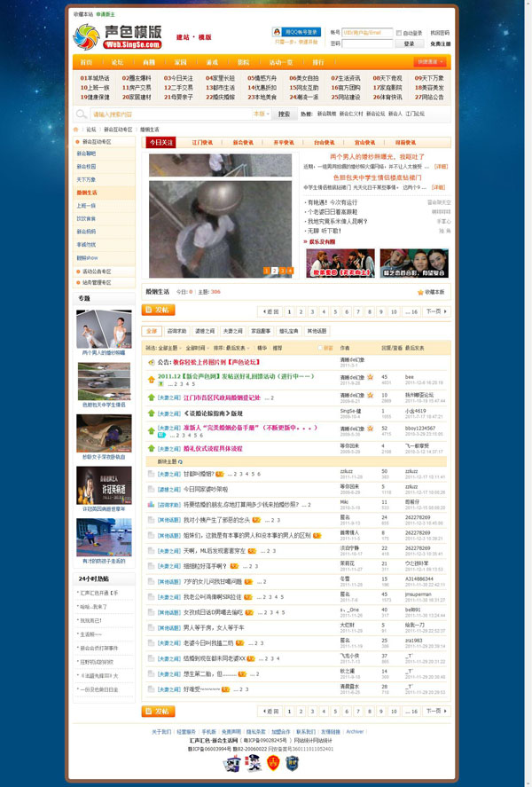
Task: Click the second police cartoon icon in the footer
Action: click(x=254, y=763)
